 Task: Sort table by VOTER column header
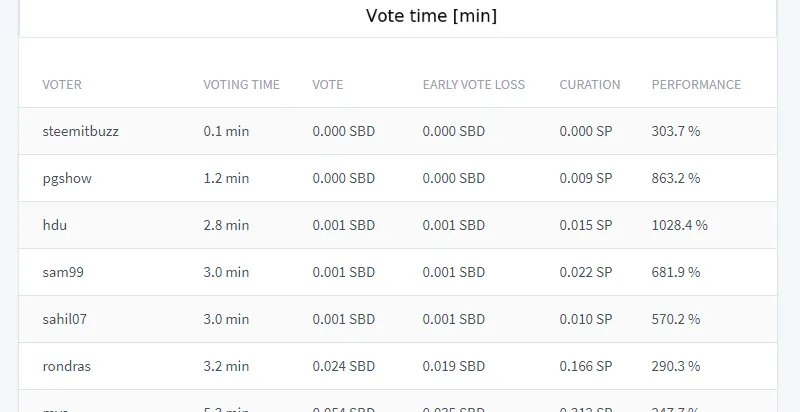(62, 85)
